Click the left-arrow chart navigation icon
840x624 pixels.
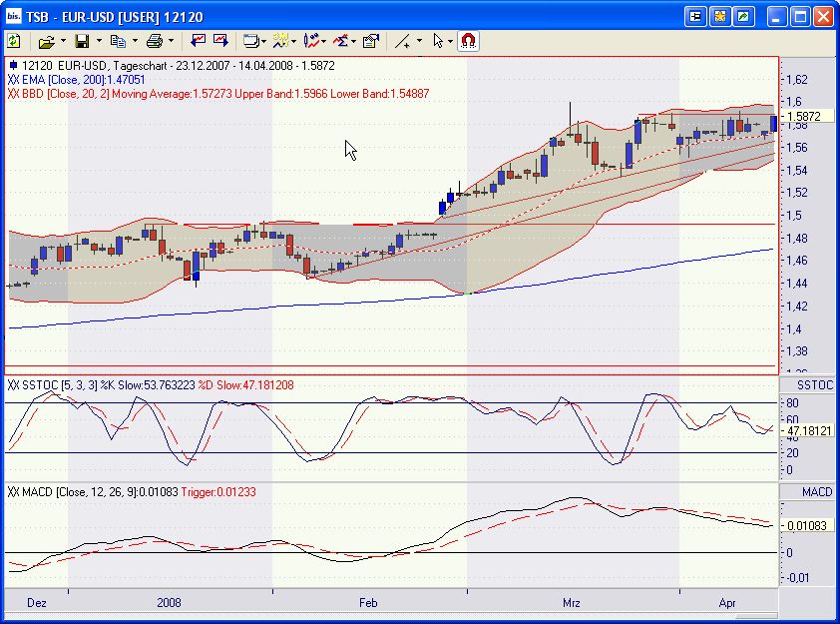pos(198,41)
